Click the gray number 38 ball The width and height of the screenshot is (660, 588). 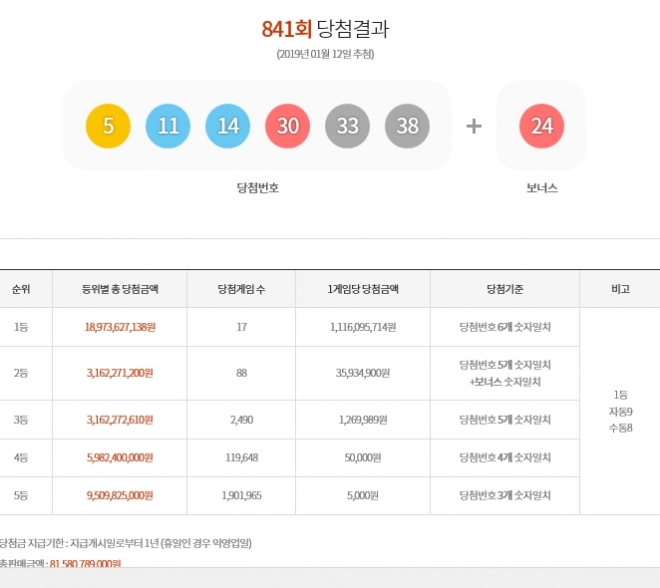point(407,126)
